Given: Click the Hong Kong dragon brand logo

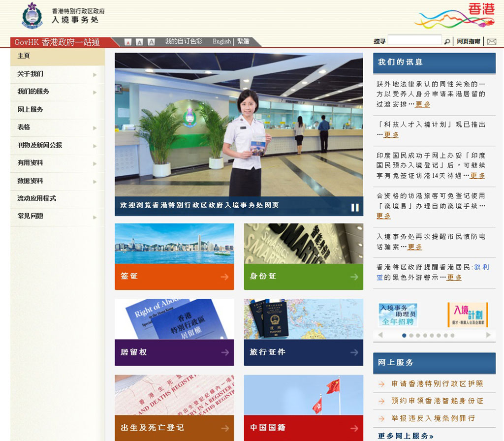Looking at the screenshot, I should (454, 16).
